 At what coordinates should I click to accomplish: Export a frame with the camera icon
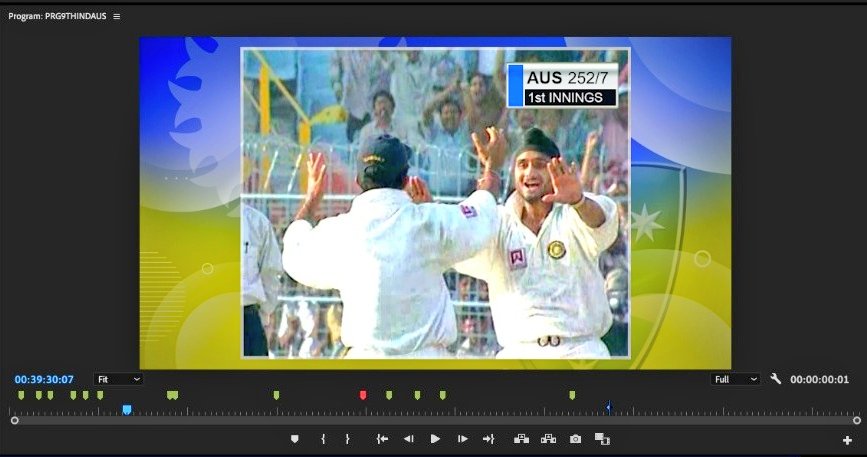click(576, 439)
